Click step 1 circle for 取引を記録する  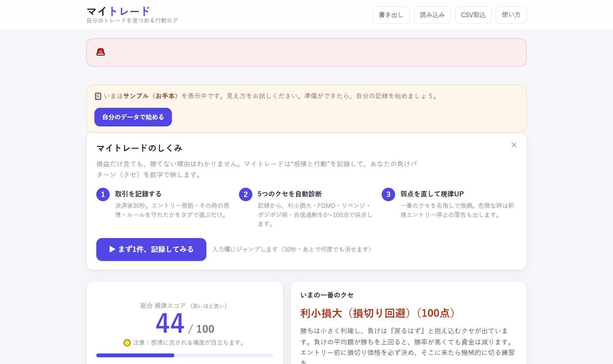click(103, 194)
